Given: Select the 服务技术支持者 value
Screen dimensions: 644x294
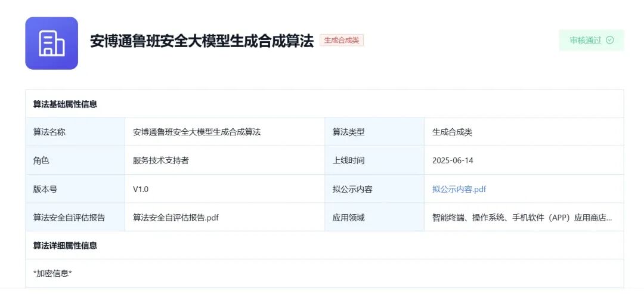Looking at the screenshot, I should click(x=160, y=160).
